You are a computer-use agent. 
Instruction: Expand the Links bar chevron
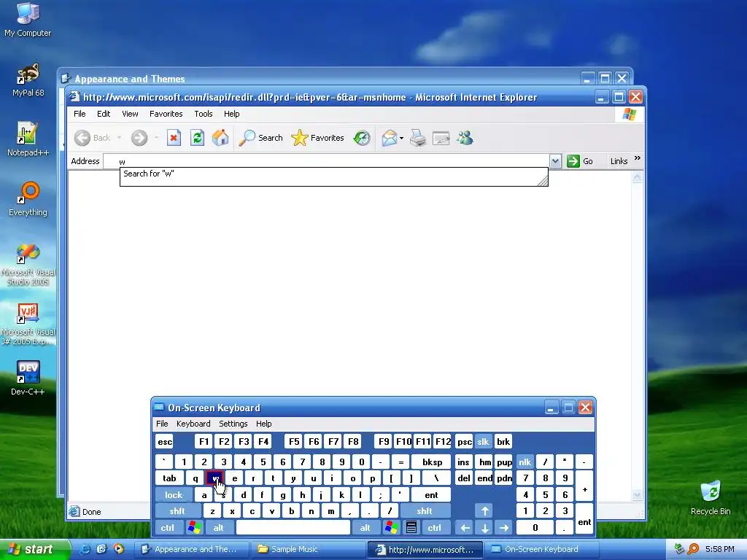pyautogui.click(x=638, y=158)
